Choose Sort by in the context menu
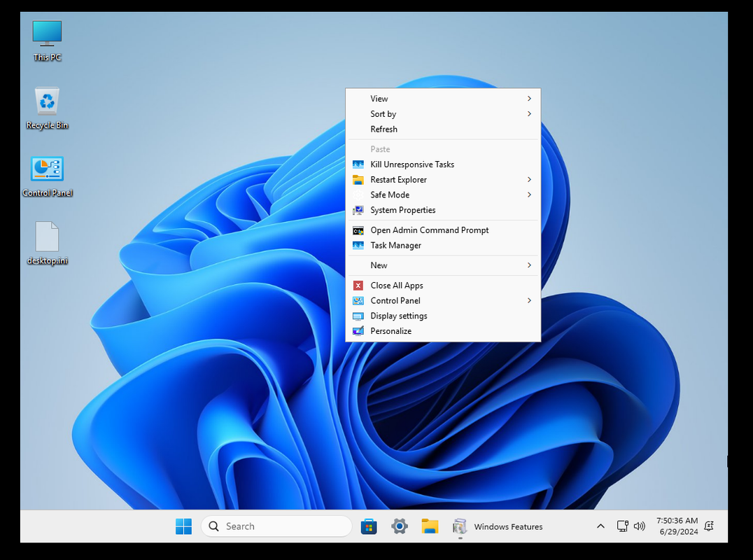This screenshot has height=560, width=753. [x=443, y=114]
